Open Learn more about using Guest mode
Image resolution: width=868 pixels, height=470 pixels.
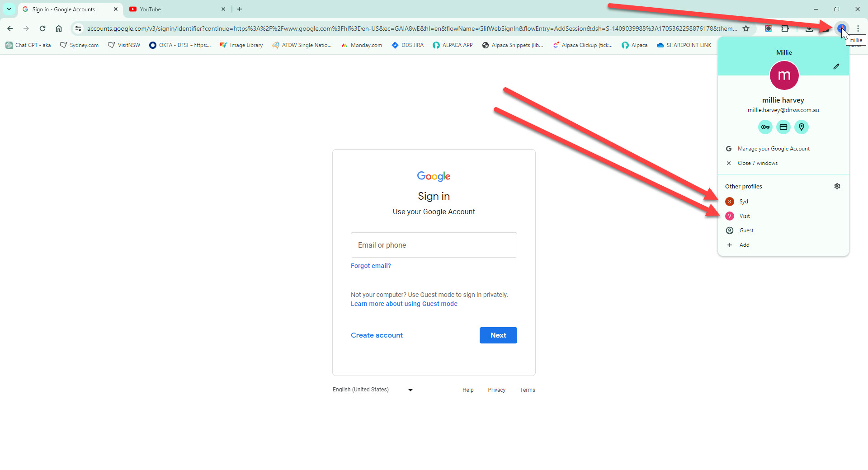coord(404,304)
